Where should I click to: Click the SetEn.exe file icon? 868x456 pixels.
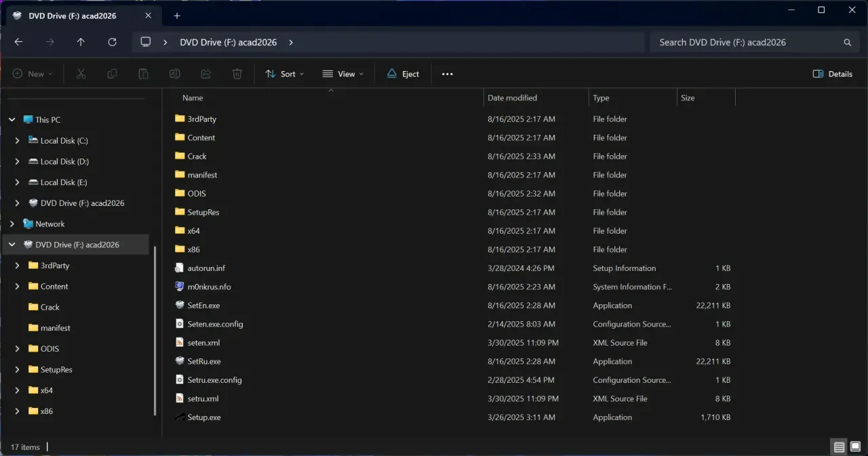180,306
